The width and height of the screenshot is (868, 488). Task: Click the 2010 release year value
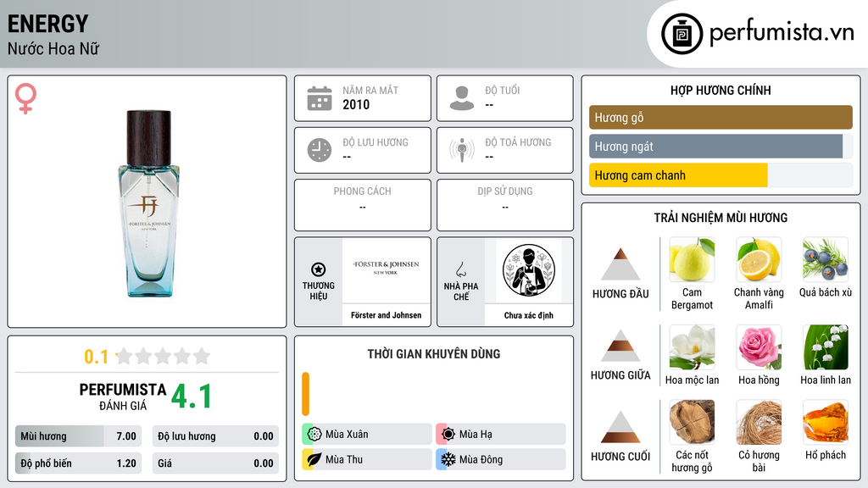pyautogui.click(x=356, y=104)
